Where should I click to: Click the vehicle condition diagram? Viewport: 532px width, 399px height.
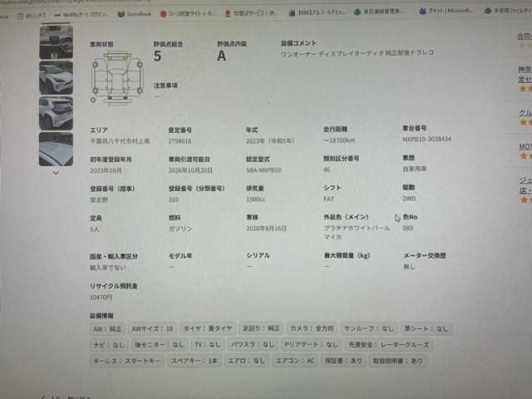(x=116, y=78)
